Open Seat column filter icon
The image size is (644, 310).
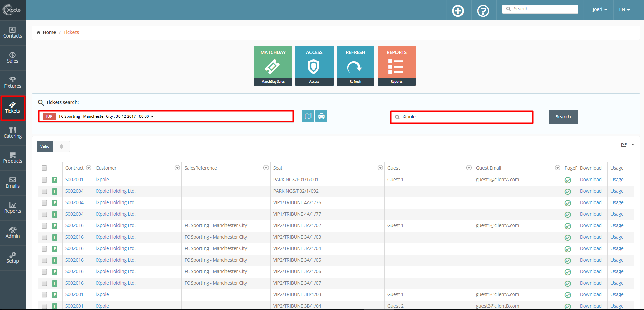(380, 168)
